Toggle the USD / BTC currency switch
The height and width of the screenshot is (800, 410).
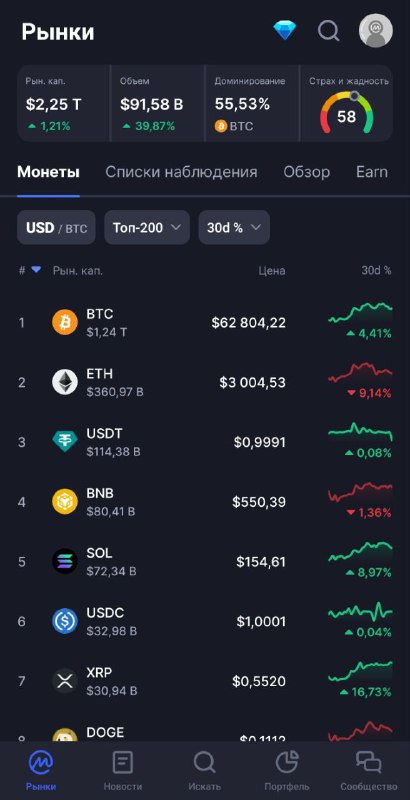(x=56, y=228)
